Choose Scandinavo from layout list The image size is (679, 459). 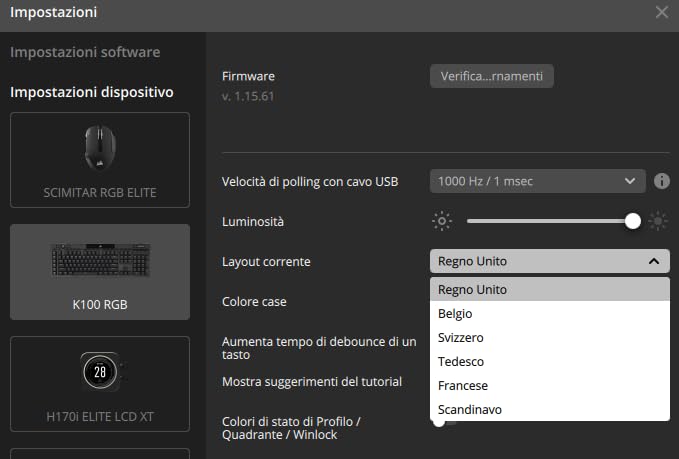point(550,409)
